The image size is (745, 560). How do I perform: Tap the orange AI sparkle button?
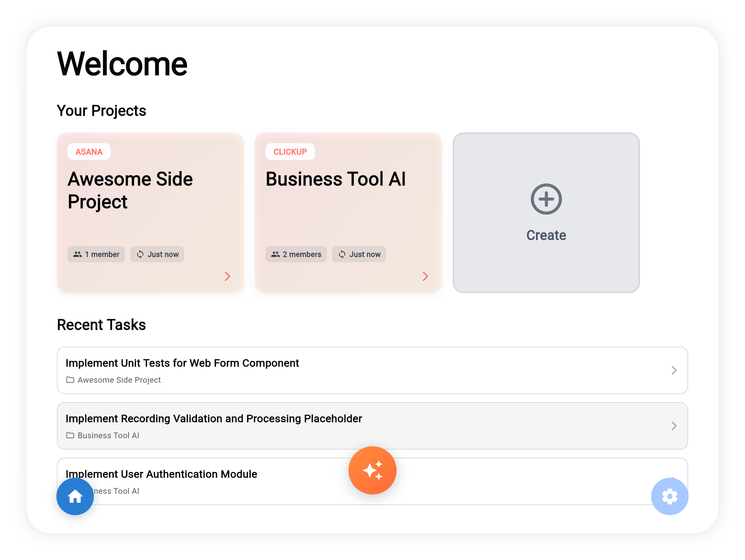pyautogui.click(x=372, y=470)
